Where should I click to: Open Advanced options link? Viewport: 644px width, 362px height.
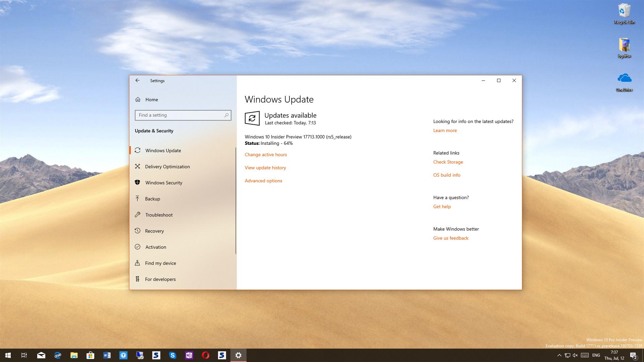point(263,181)
